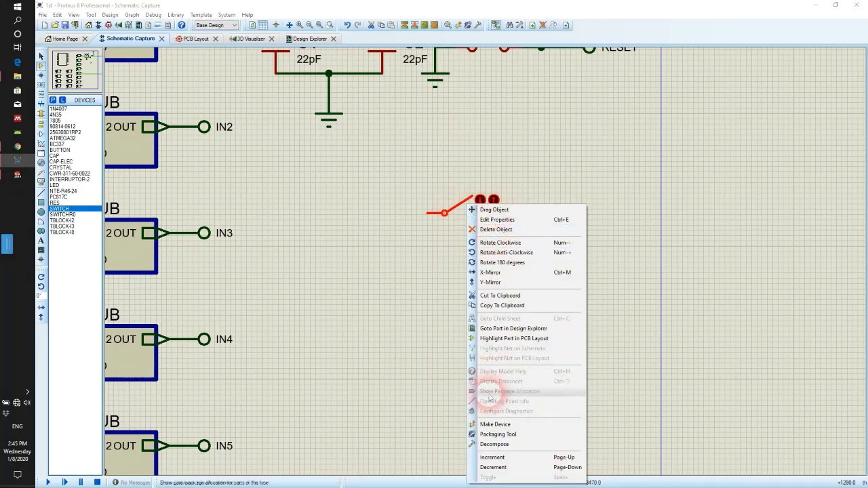This screenshot has height=488, width=868.
Task: Select the Generator Mode tool
Action: 41,162
